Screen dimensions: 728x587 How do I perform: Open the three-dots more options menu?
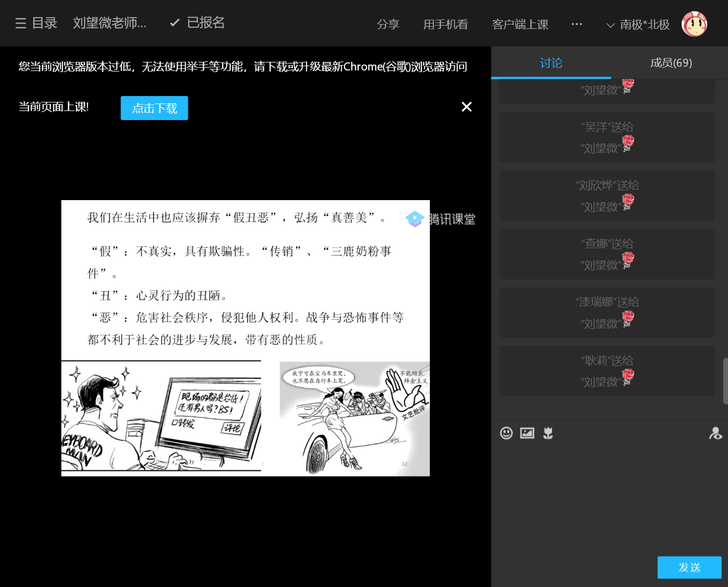[x=577, y=24]
